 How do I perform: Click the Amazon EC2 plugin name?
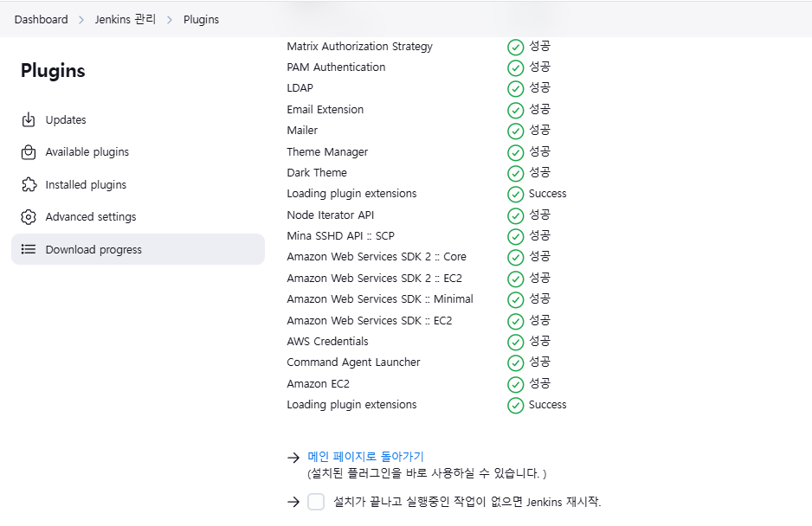click(x=318, y=384)
